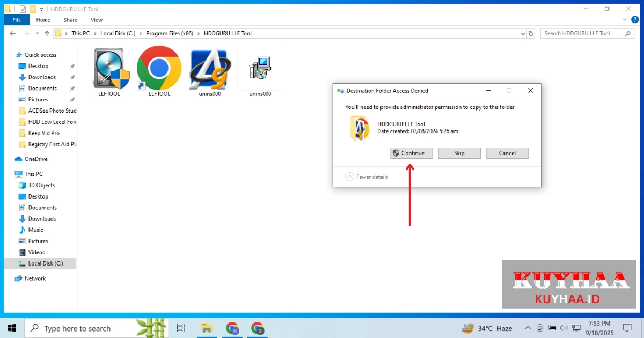
Task: Click Continue to grant administrator permission
Action: point(412,153)
